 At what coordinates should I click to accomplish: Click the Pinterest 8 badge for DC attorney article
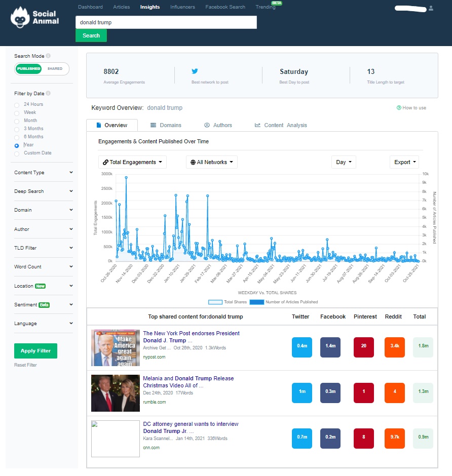(x=364, y=438)
